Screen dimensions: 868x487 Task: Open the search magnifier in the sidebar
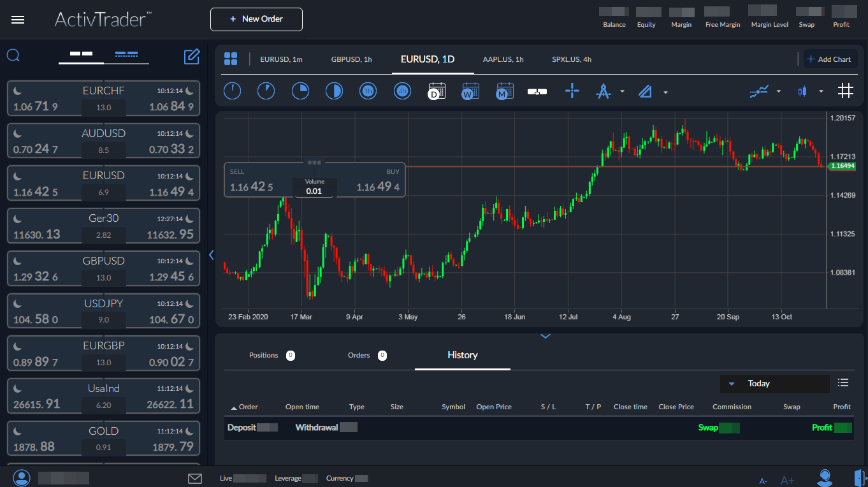click(13, 55)
